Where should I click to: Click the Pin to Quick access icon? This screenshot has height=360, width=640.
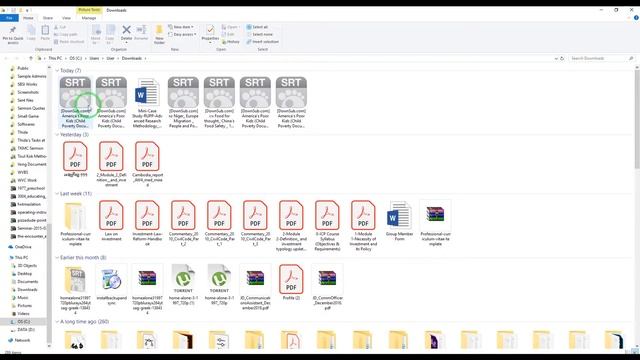[13, 30]
